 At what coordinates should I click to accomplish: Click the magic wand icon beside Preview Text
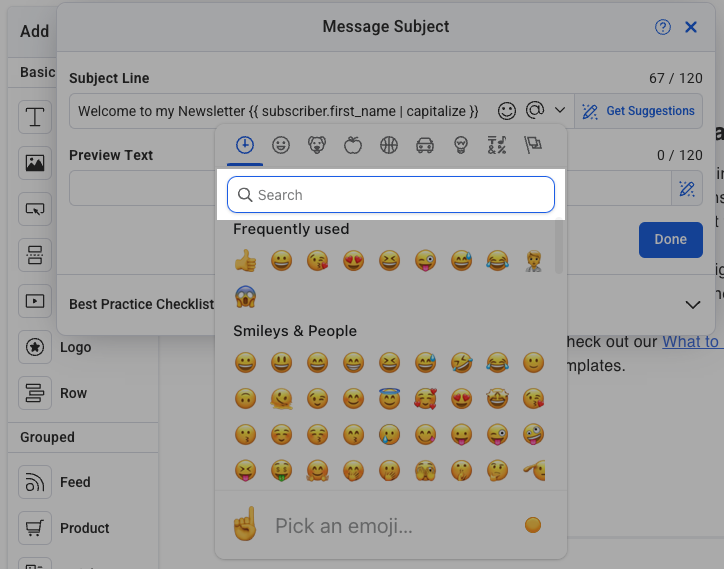(687, 188)
